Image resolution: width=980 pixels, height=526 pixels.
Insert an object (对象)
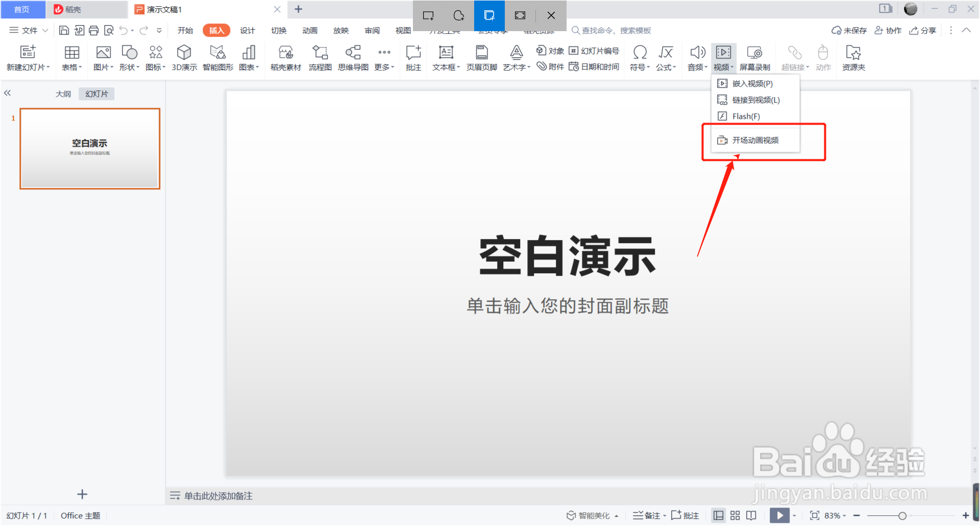(550, 51)
